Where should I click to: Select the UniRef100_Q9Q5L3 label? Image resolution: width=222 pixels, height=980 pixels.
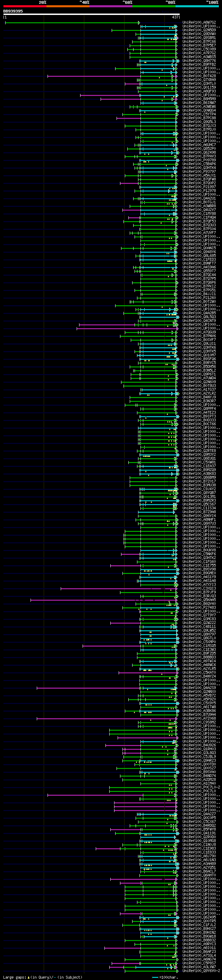click(x=199, y=122)
